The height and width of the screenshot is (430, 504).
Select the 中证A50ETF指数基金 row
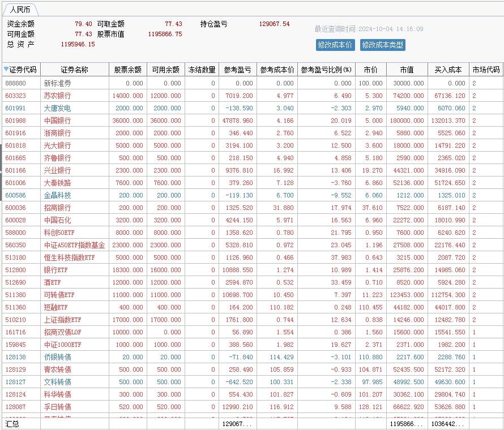(252, 245)
